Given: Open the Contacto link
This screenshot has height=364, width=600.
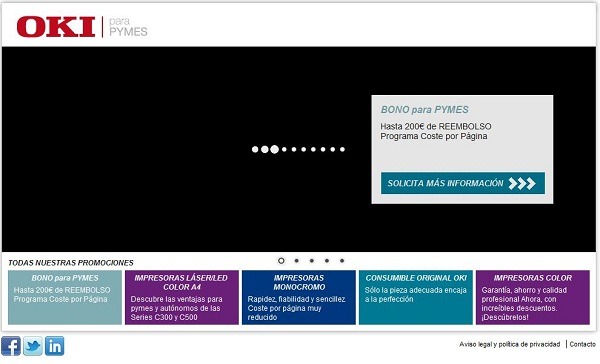Looking at the screenshot, I should point(582,344).
